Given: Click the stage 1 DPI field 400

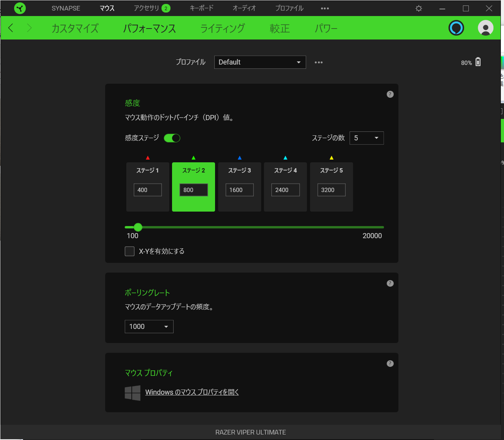Looking at the screenshot, I should 148,190.
